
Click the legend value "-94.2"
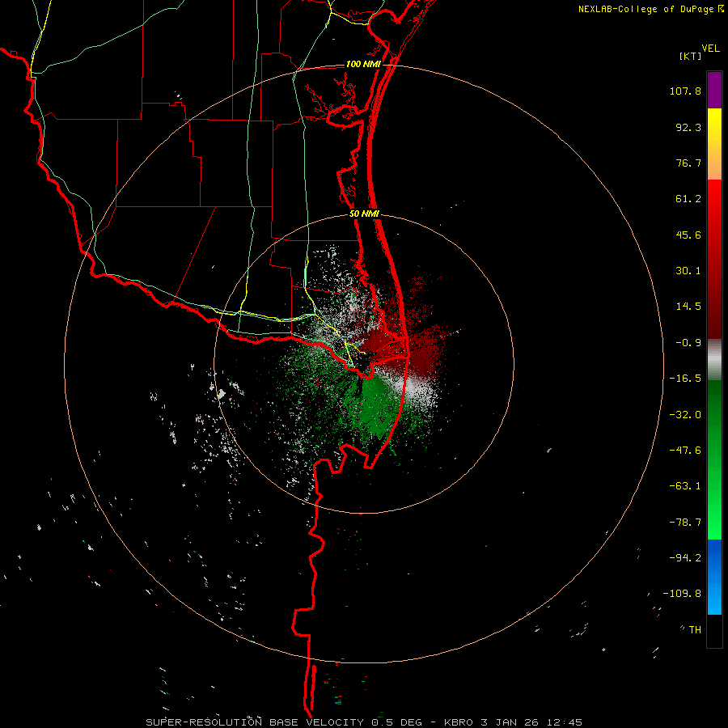click(685, 557)
